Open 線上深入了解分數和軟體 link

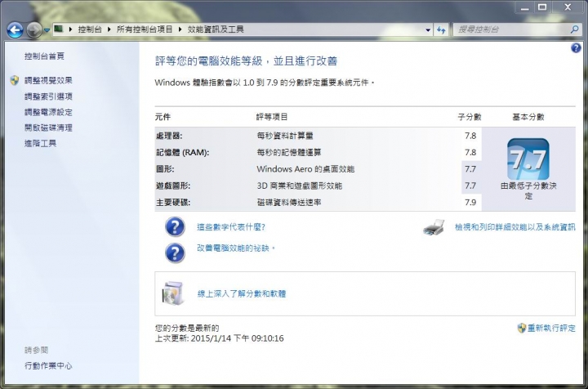pos(242,293)
